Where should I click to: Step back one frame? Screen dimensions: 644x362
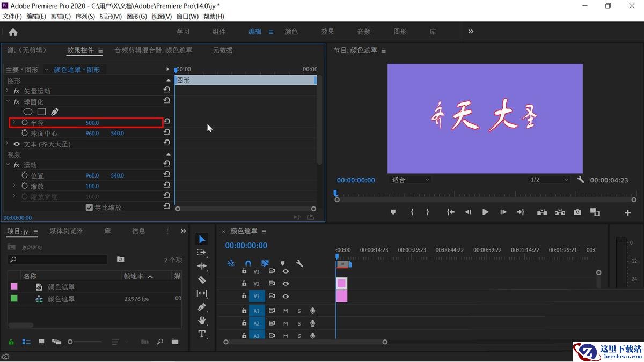(468, 212)
